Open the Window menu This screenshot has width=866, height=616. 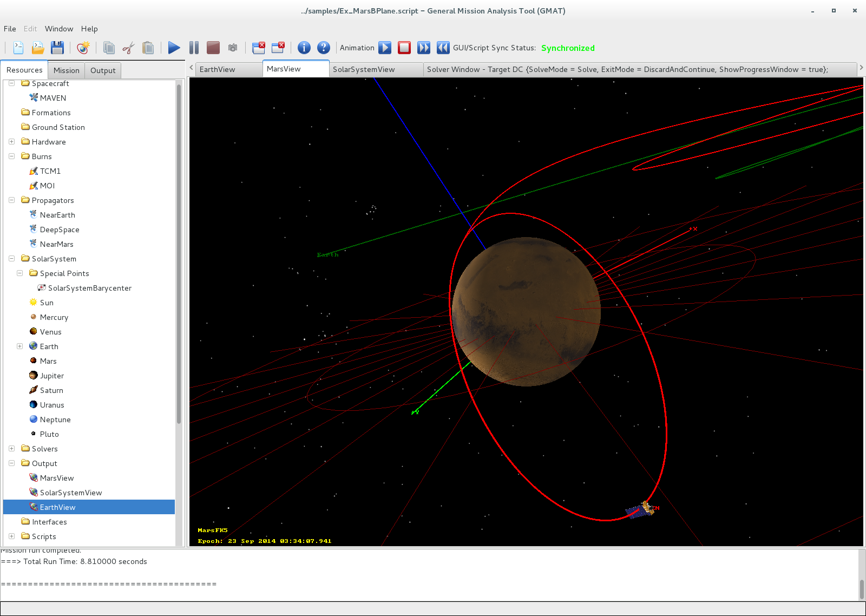pyautogui.click(x=59, y=29)
